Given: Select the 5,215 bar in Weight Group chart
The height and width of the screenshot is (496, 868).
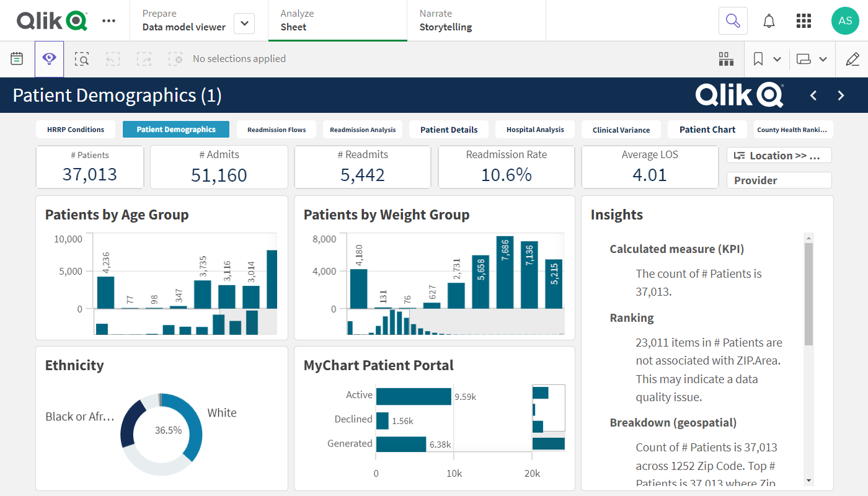Looking at the screenshot, I should (x=554, y=284).
